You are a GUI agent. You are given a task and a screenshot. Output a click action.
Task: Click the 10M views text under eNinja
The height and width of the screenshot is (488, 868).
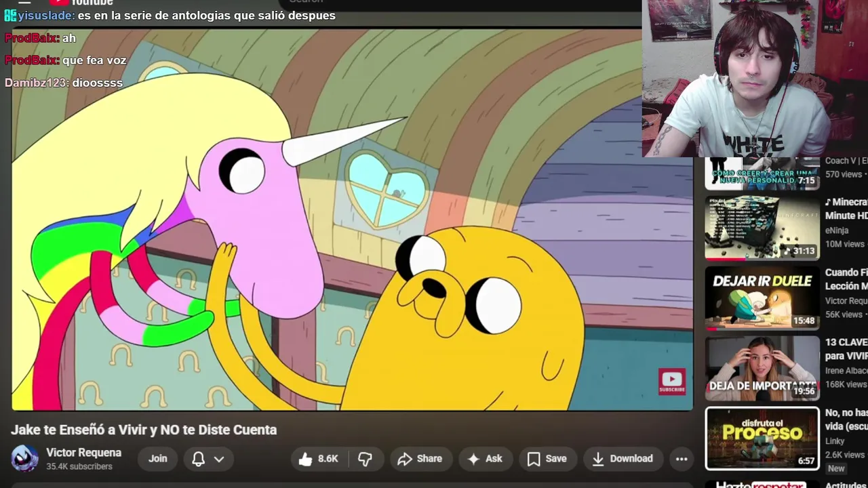pos(845,244)
